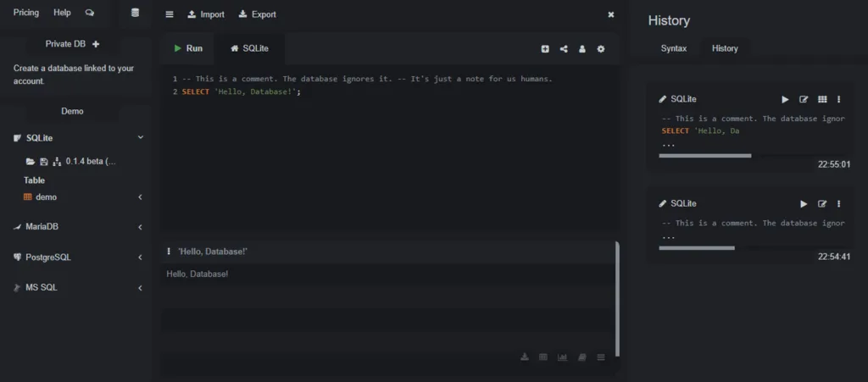This screenshot has height=382, width=868.
Task: Open the Pricing link
Action: coord(26,14)
